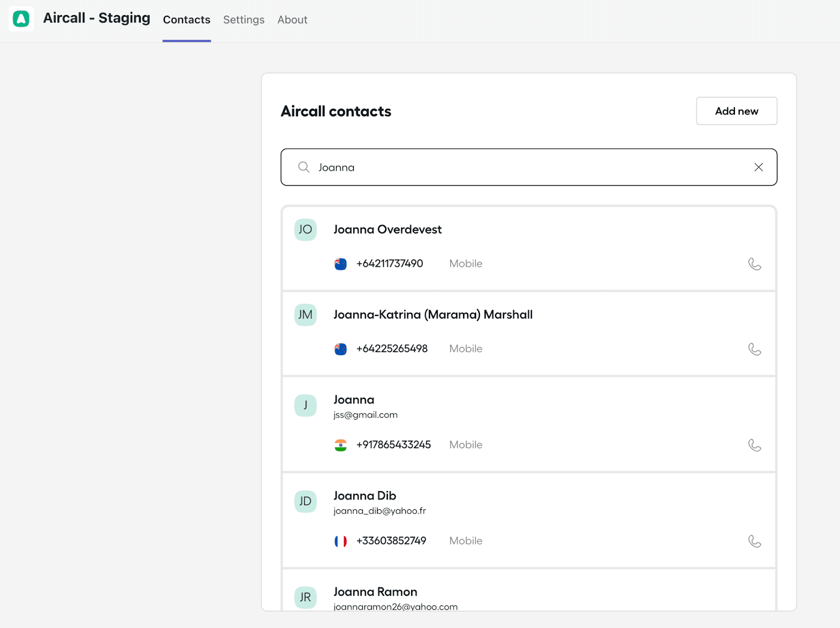Image resolution: width=840 pixels, height=628 pixels.
Task: Call Joanna-Katrina (Marama) Marshall via phone icon
Action: (x=755, y=349)
